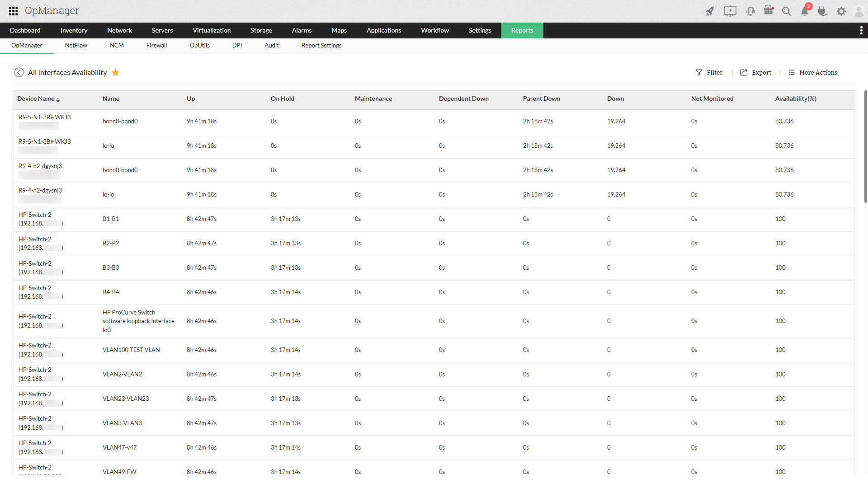The width and height of the screenshot is (868, 488).
Task: Open the Filter options
Action: coord(709,72)
